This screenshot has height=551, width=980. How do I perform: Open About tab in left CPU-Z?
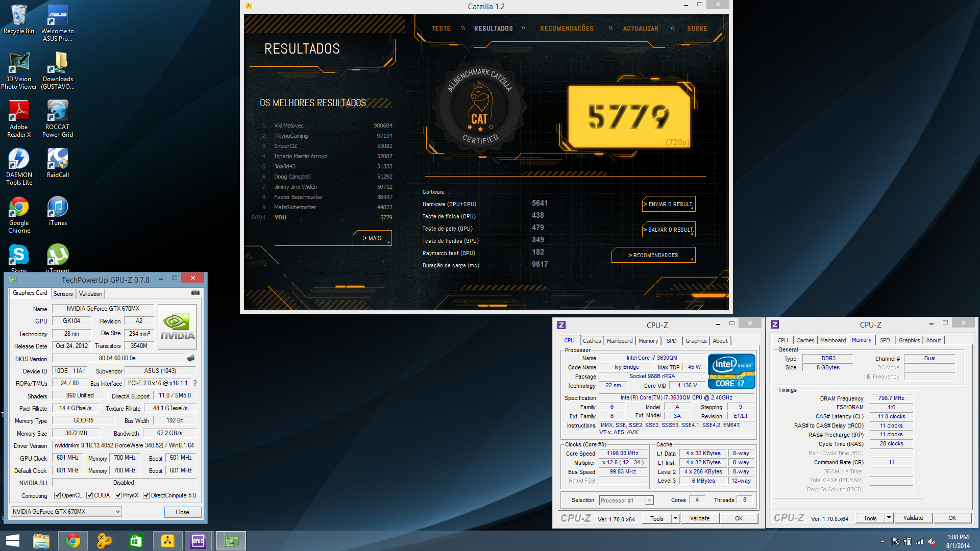pyautogui.click(x=720, y=341)
